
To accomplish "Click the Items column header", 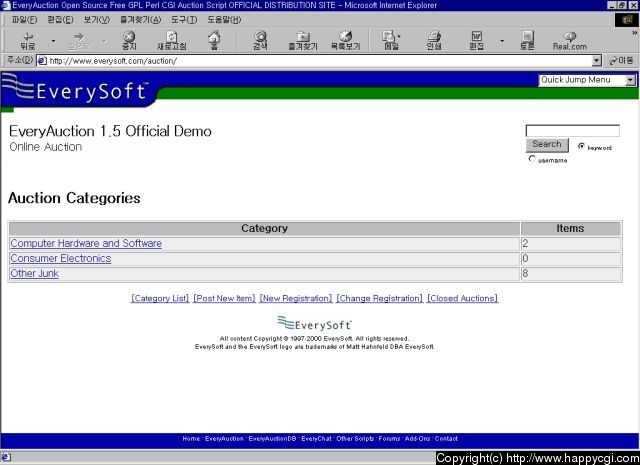I will tap(571, 228).
